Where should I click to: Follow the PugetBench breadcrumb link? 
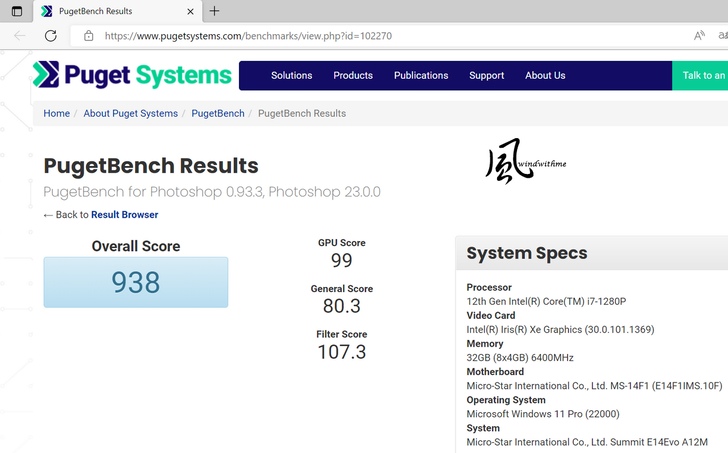(217, 113)
